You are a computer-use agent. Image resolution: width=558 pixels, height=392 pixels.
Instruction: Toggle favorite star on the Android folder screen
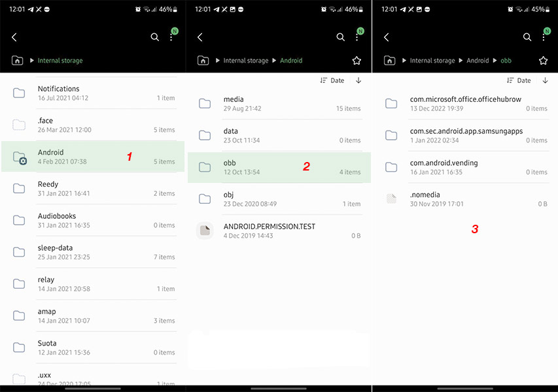point(357,60)
